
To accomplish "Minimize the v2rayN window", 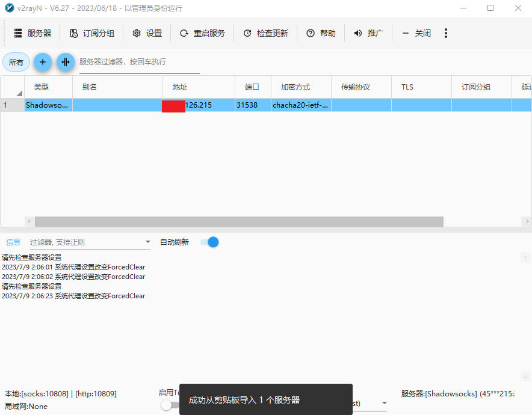I will 463,8.
